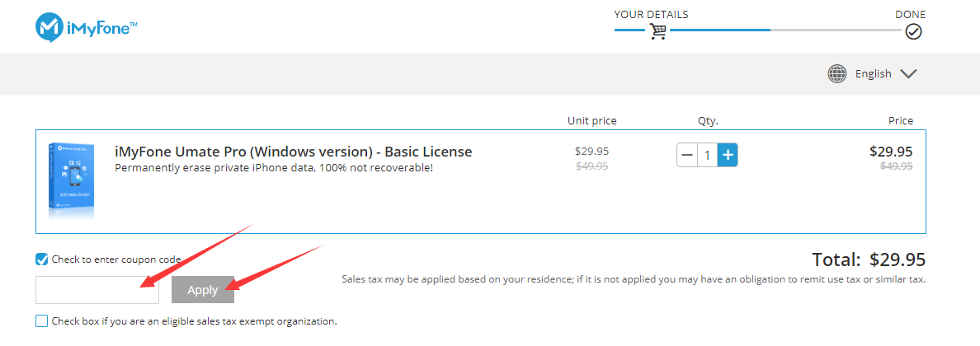The image size is (980, 346).
Task: Click the iMyFone Umate Pro product title
Action: point(293,152)
